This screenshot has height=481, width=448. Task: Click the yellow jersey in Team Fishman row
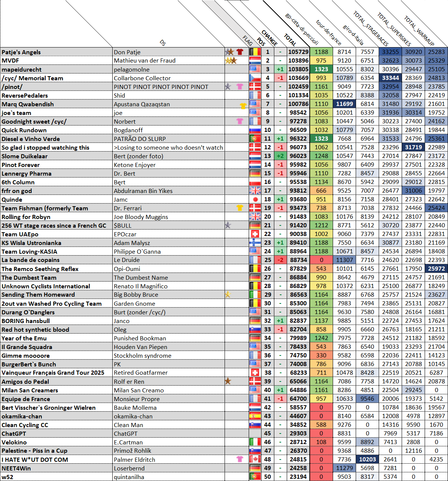pyautogui.click(x=240, y=208)
